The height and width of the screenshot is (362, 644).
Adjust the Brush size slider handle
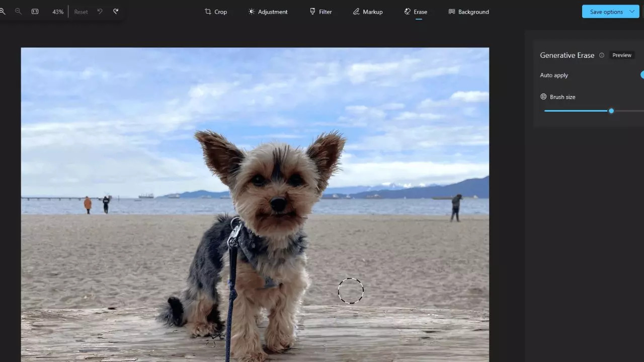tap(611, 111)
